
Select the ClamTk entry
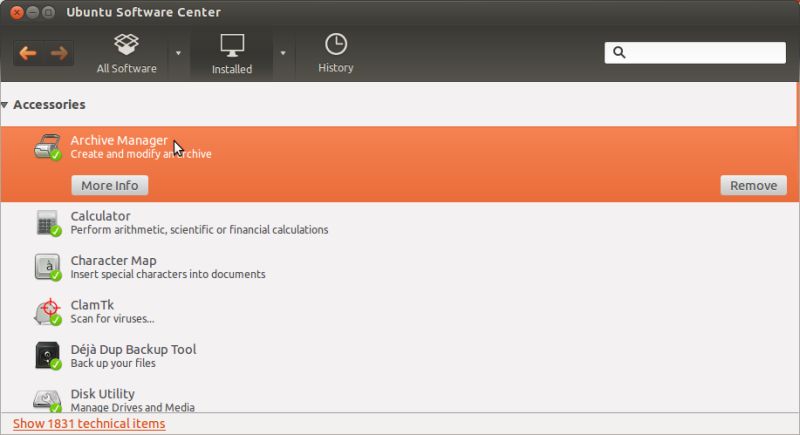399,312
